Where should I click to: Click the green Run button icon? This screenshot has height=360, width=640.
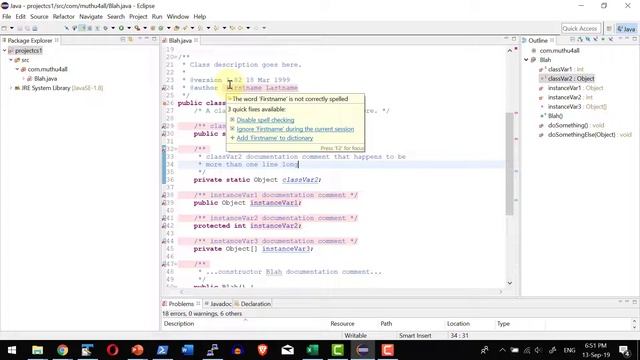click(x=121, y=28)
